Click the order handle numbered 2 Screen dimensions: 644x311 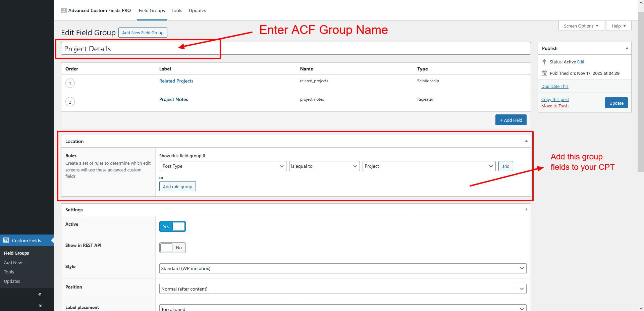(70, 102)
